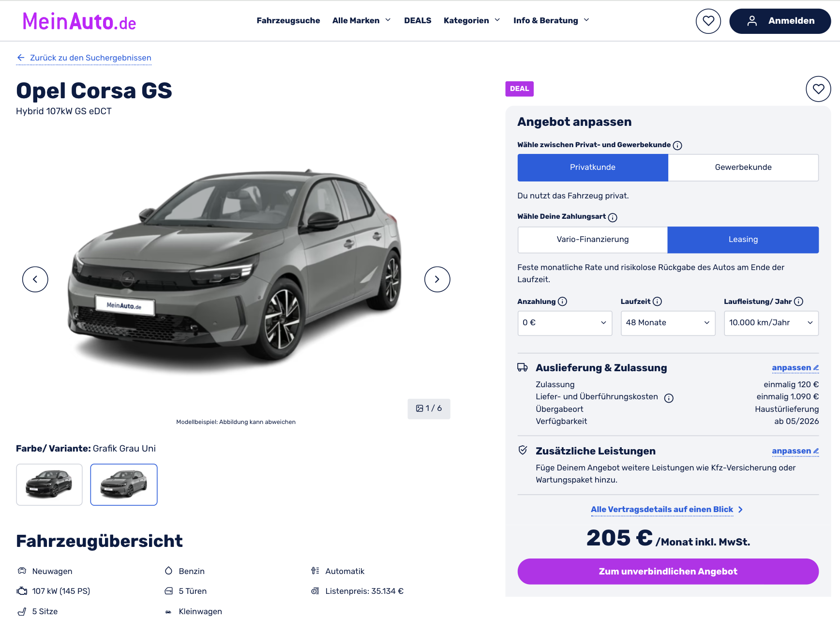The width and height of the screenshot is (840, 635).
Task: Open info icon next to Anzahlung
Action: (562, 302)
